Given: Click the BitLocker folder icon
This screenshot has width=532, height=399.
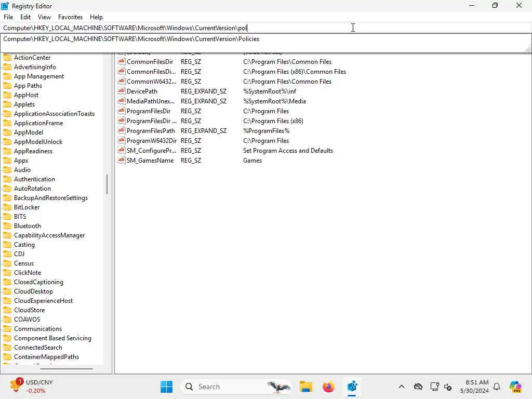Looking at the screenshot, I should (x=7, y=207).
